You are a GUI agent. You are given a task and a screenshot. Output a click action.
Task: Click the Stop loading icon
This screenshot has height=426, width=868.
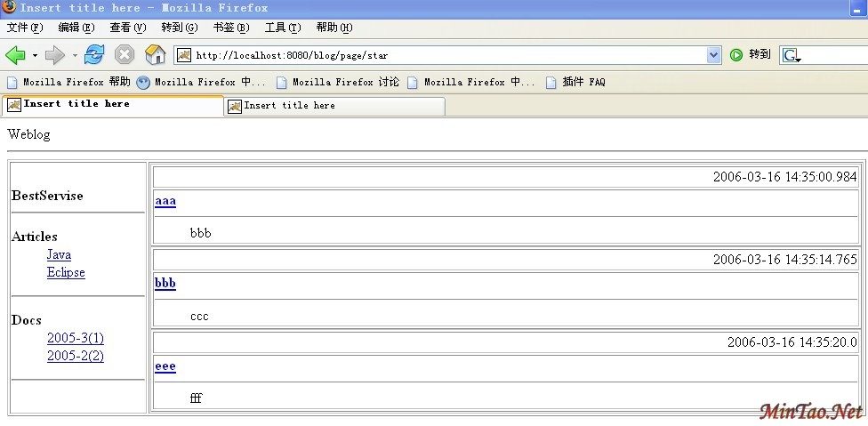(125, 55)
